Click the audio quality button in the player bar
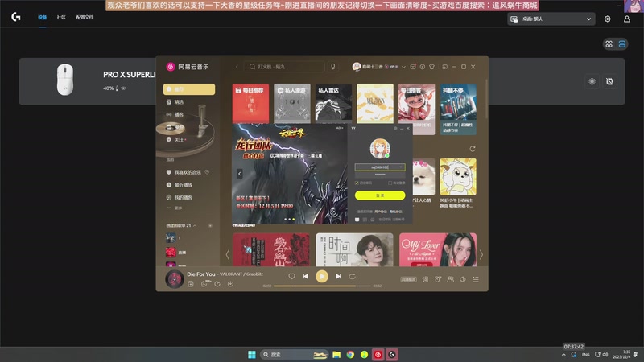The height and width of the screenshot is (362, 644). [x=408, y=279]
